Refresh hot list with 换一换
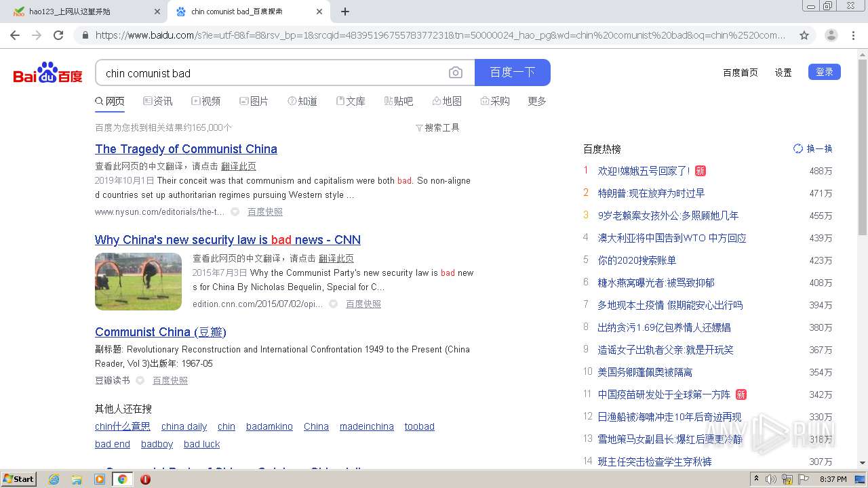868x488 pixels. [813, 148]
